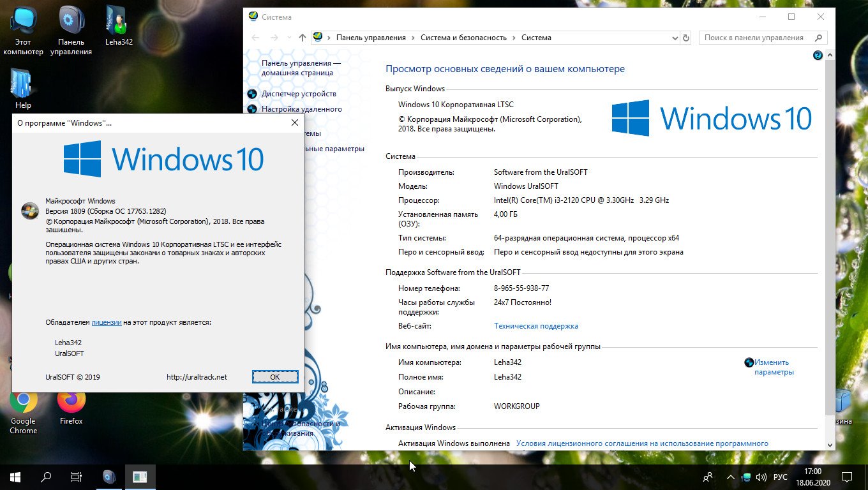
Task: Launch Firefox from the desktop
Action: tap(71, 406)
